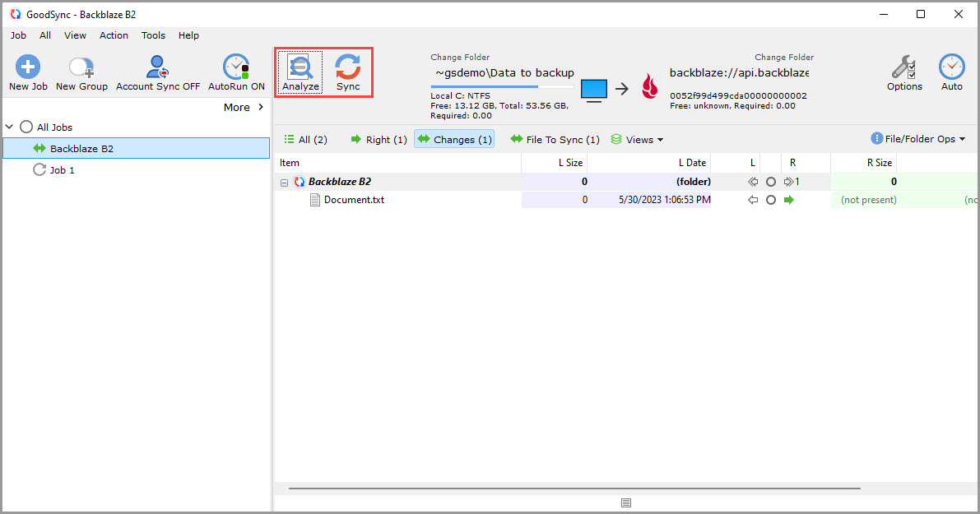Click left Change Folder link

tap(460, 57)
